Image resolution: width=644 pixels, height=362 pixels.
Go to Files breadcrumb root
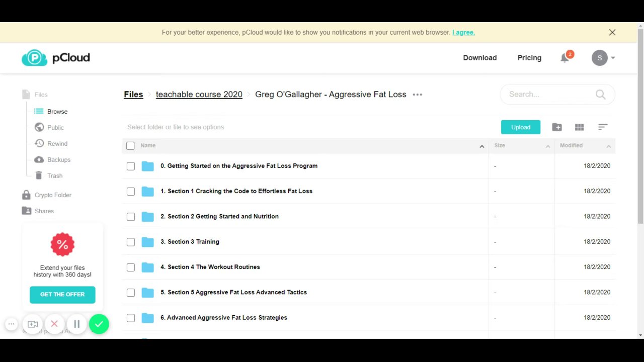(133, 95)
